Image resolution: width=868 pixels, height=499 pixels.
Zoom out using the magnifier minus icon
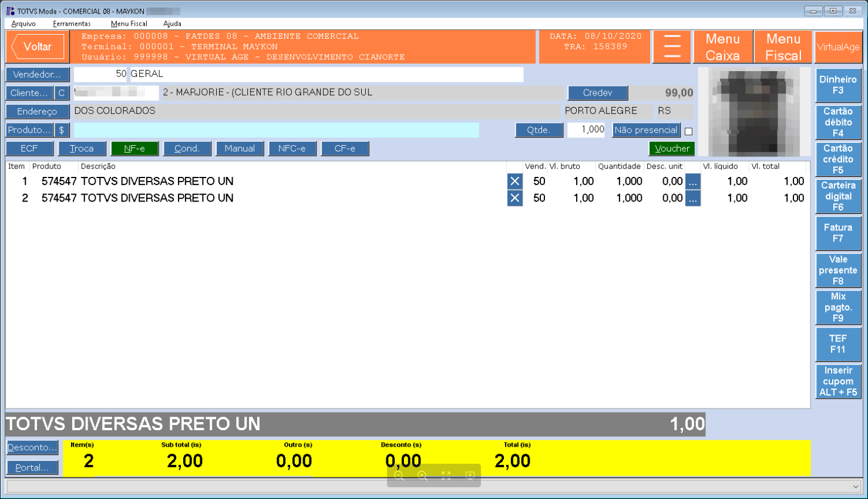point(399,475)
